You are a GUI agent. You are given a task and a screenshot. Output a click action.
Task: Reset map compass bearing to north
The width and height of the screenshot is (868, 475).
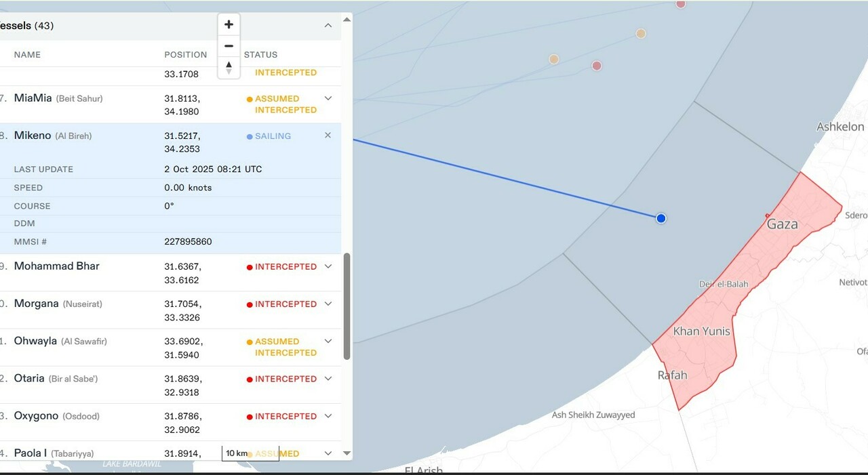pos(229,68)
